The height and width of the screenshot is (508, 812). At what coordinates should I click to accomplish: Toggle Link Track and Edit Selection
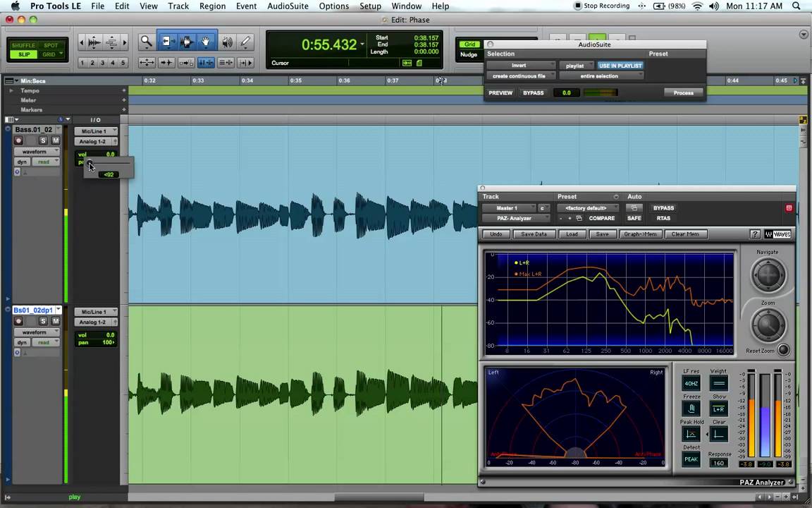click(x=226, y=63)
